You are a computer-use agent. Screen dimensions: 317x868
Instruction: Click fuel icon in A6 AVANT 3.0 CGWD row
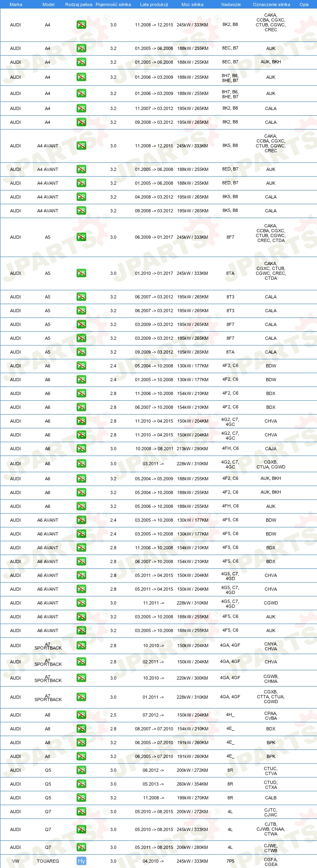tap(81, 603)
